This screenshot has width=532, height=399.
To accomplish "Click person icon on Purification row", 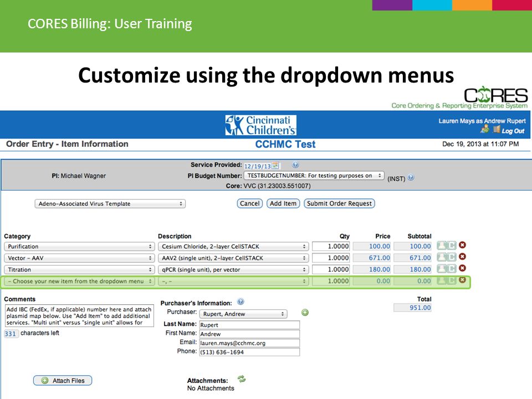I will click(x=442, y=245).
